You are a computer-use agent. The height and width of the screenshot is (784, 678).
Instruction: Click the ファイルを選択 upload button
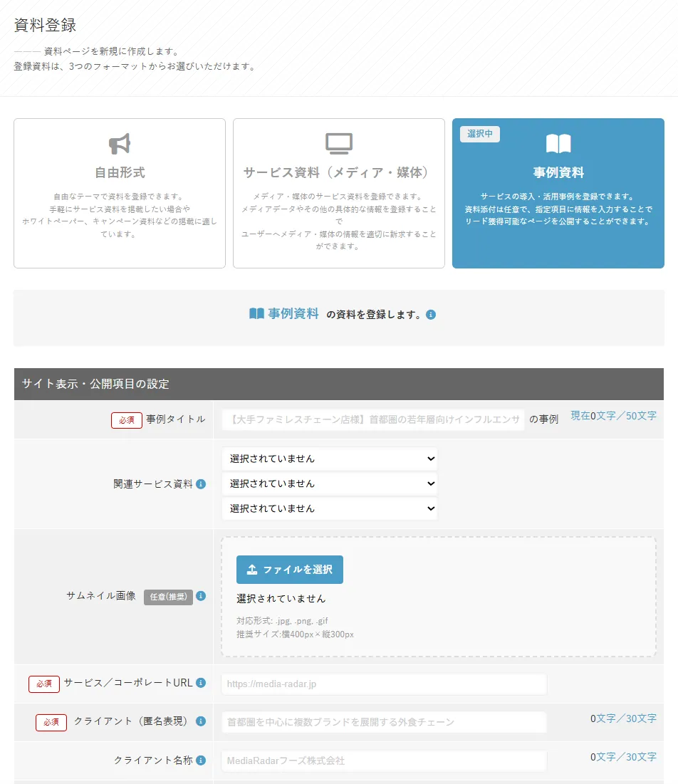click(289, 569)
